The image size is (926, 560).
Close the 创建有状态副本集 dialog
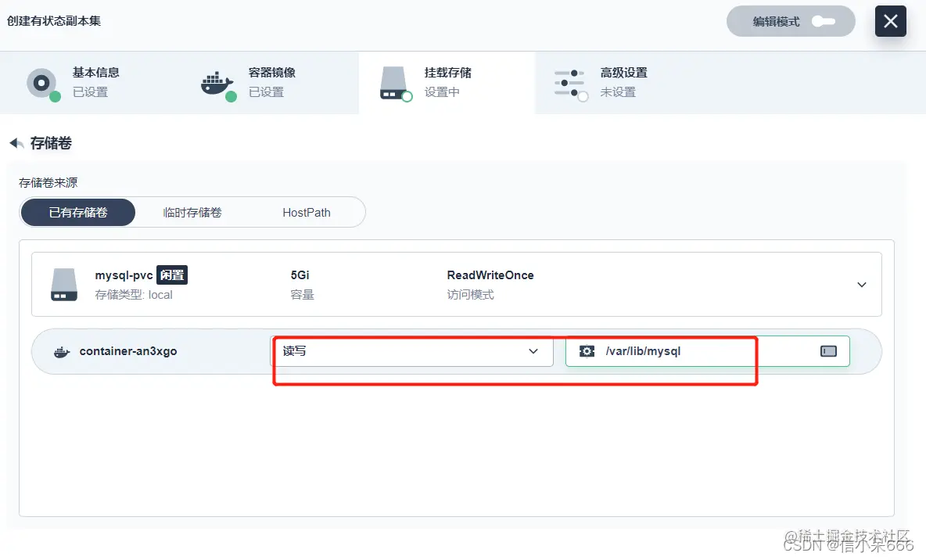coord(891,21)
